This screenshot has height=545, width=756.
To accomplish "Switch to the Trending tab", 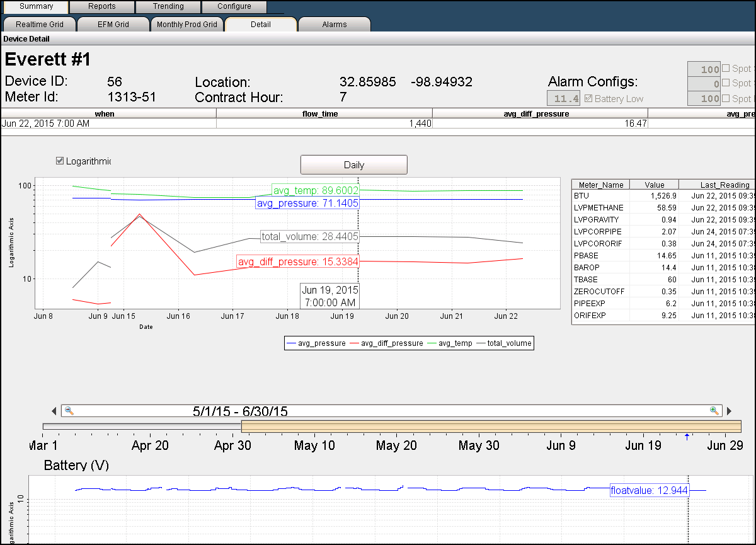I will (x=168, y=6).
